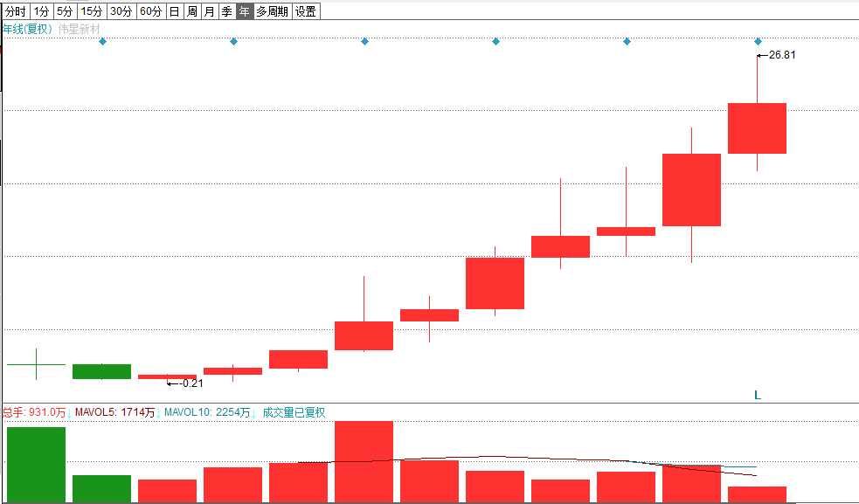Click the tallest green volume bar
859x504 pixels.
coord(36,465)
